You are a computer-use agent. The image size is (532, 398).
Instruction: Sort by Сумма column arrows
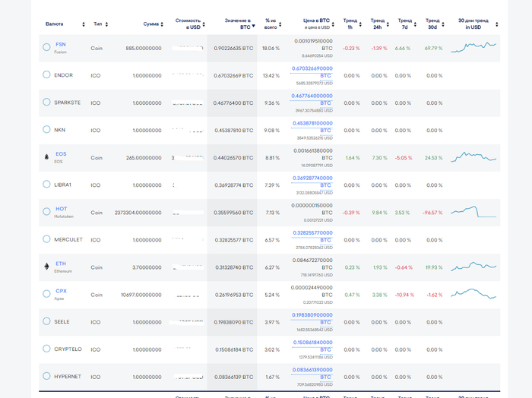[162, 24]
